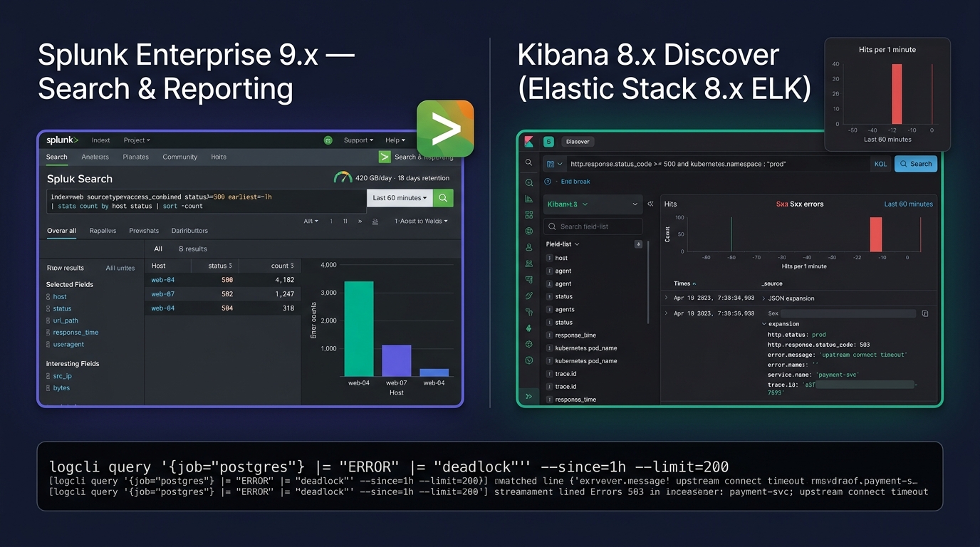The image size is (980, 547).
Task: Collapse the Kibana field sidebar with double-chevron icon
Action: coord(650,204)
